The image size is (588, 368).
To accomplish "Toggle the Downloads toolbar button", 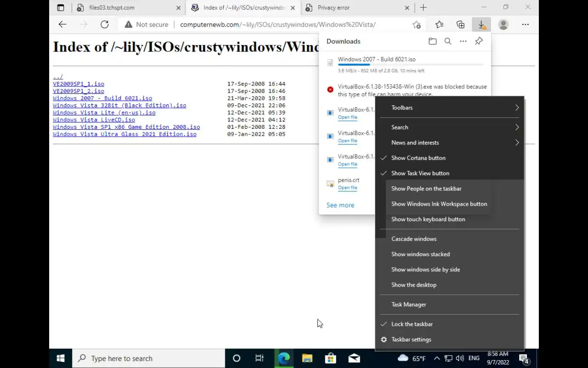I will click(481, 25).
